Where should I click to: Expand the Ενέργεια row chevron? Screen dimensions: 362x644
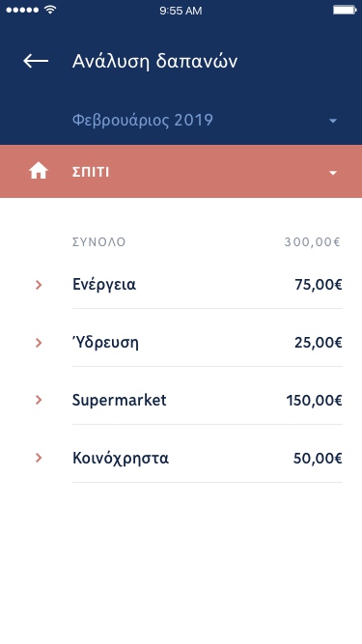[x=39, y=285]
